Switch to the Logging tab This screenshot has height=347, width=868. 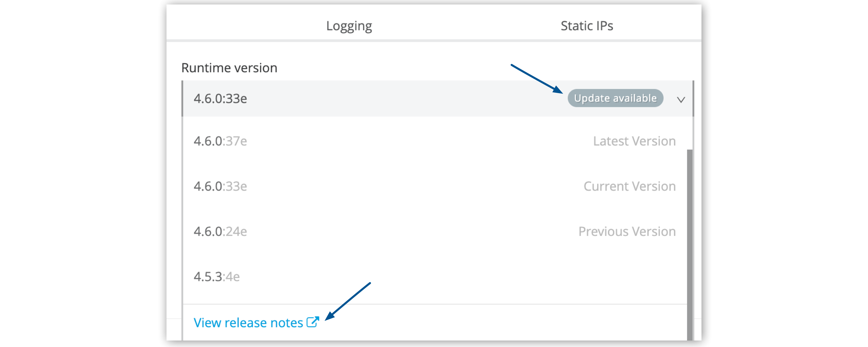point(349,26)
